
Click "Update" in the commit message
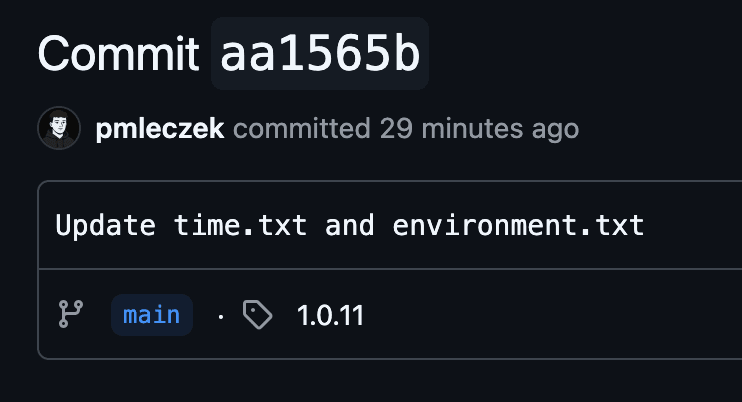click(x=105, y=225)
